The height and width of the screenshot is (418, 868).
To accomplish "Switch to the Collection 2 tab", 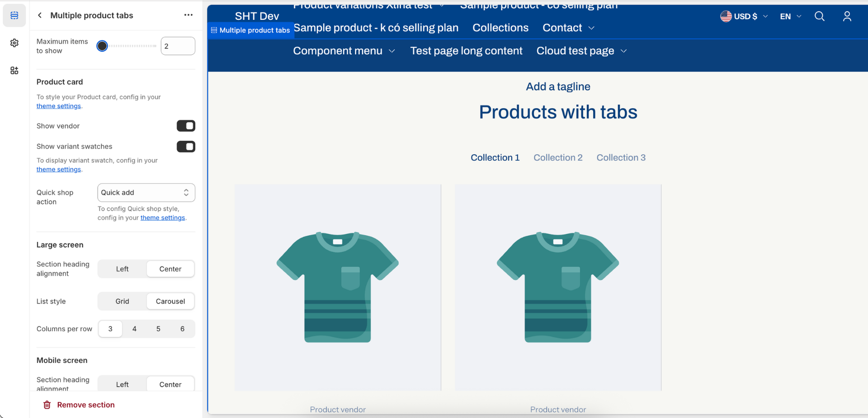I will pyautogui.click(x=558, y=158).
